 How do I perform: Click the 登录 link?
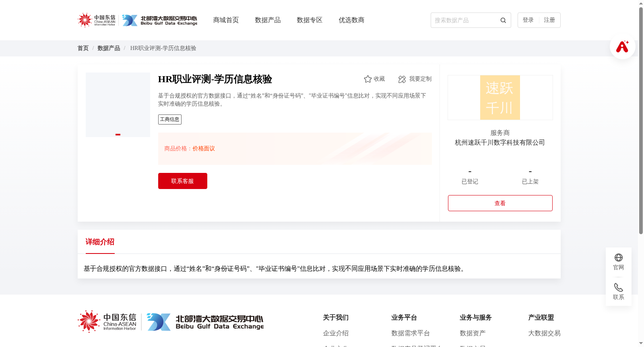[x=528, y=20]
